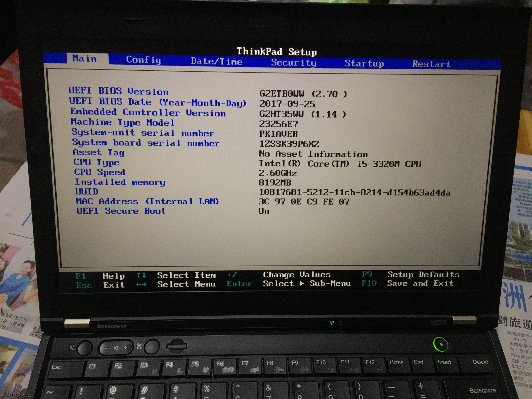Switch to the Date/Time tab

(x=216, y=61)
